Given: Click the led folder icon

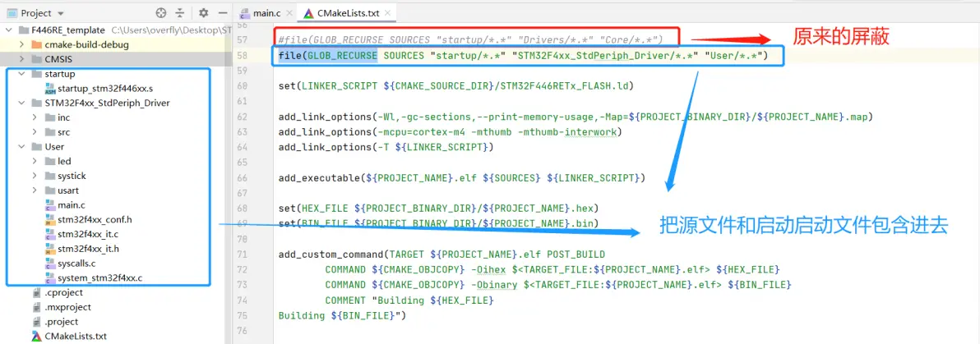Looking at the screenshot, I should 50,161.
